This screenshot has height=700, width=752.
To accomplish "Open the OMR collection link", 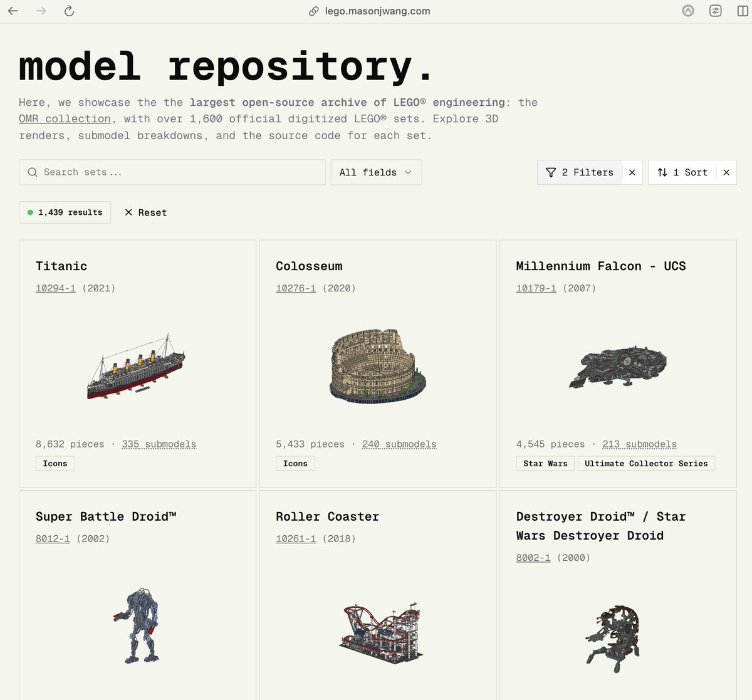I will [65, 119].
